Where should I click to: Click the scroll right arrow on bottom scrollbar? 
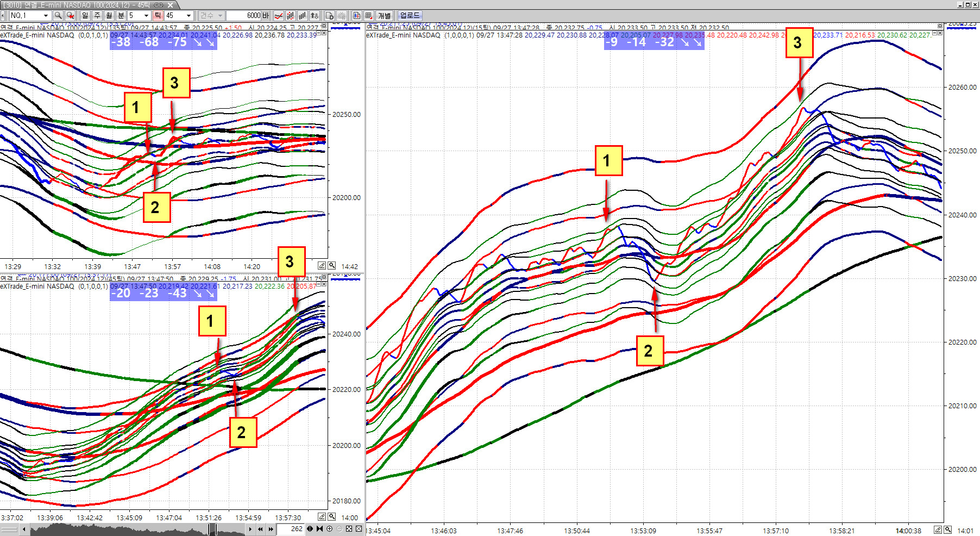[x=250, y=529]
